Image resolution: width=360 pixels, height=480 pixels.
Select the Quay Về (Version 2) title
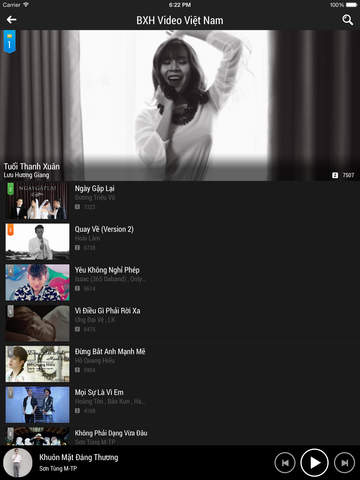(104, 229)
